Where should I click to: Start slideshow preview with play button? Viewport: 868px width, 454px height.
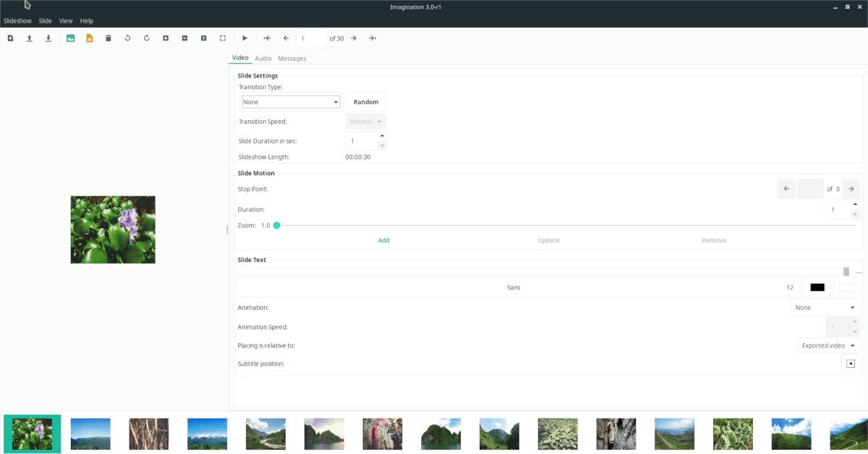pyautogui.click(x=245, y=38)
